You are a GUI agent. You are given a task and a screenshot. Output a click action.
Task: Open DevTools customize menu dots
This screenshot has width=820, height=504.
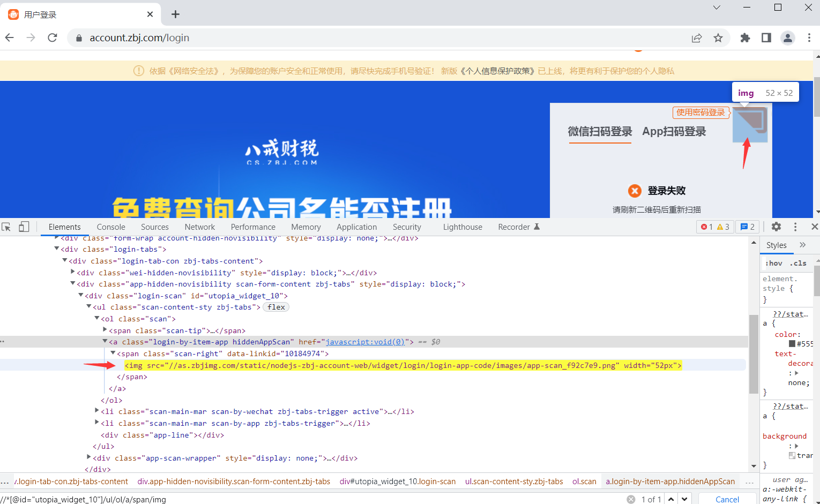pos(795,227)
